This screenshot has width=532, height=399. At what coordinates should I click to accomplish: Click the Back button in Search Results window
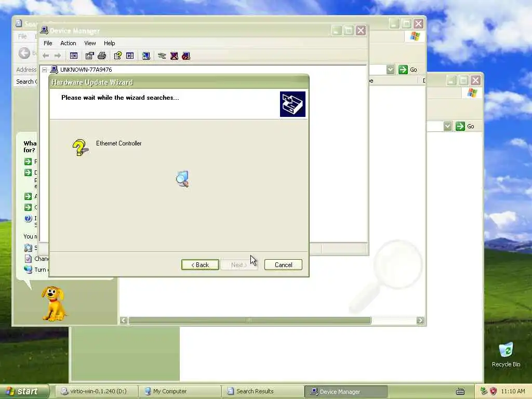[24, 53]
